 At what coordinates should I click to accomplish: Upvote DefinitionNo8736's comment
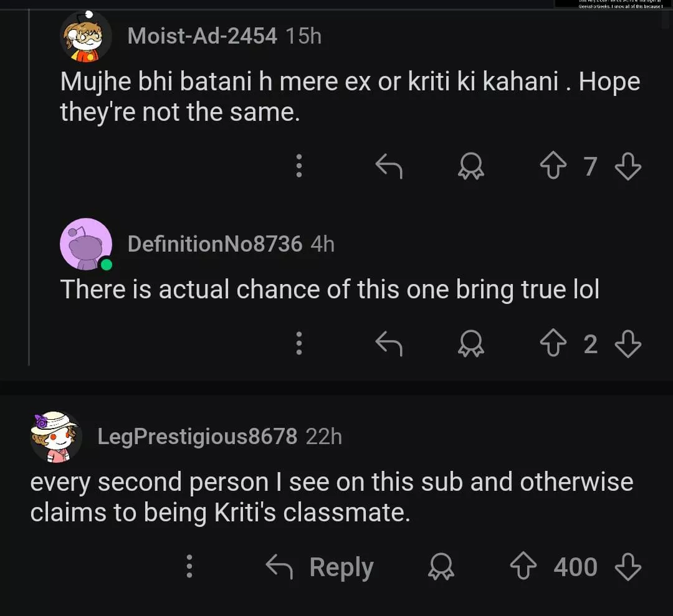point(553,344)
